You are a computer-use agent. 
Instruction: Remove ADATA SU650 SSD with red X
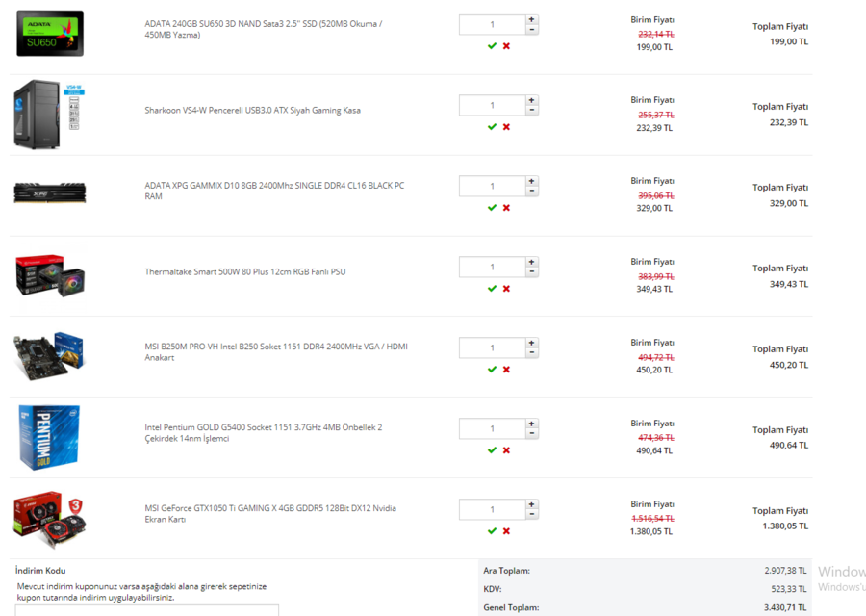506,46
